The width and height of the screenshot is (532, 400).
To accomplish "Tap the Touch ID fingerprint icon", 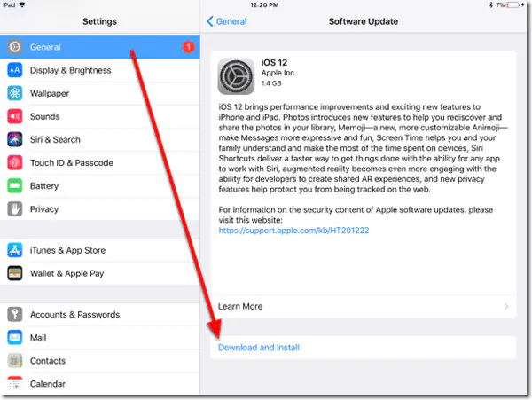I will pos(14,162).
